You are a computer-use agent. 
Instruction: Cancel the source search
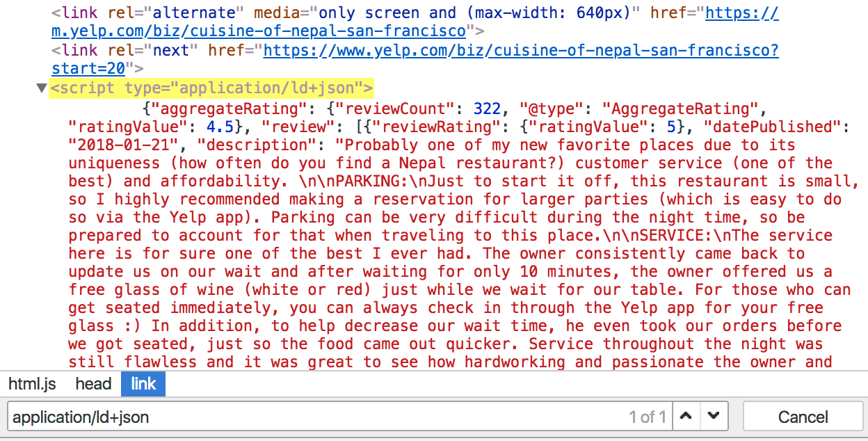(803, 416)
